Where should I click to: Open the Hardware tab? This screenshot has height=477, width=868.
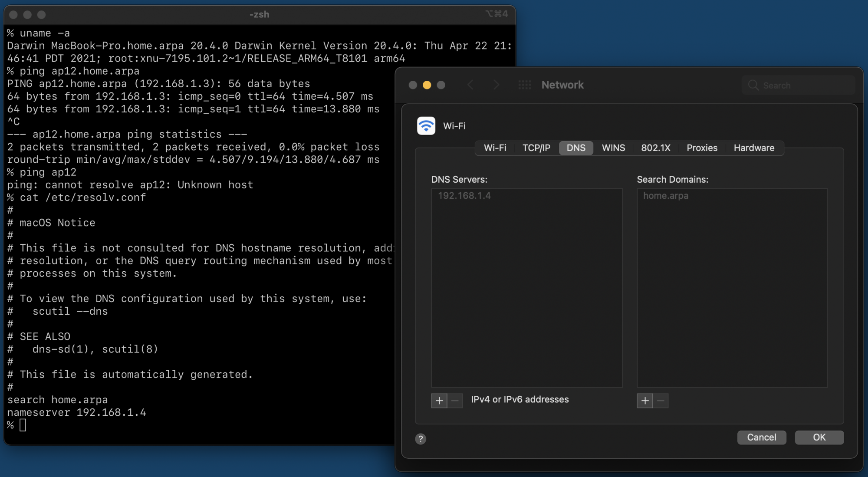pyautogui.click(x=754, y=148)
